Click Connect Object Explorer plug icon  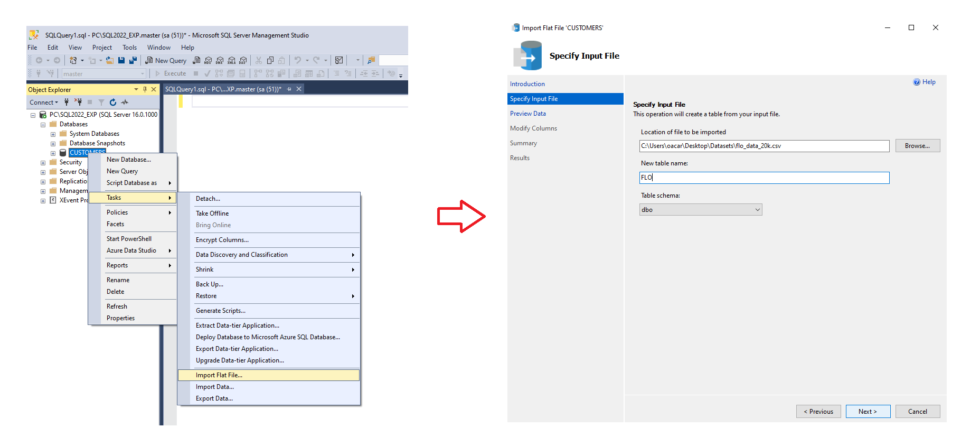click(67, 102)
